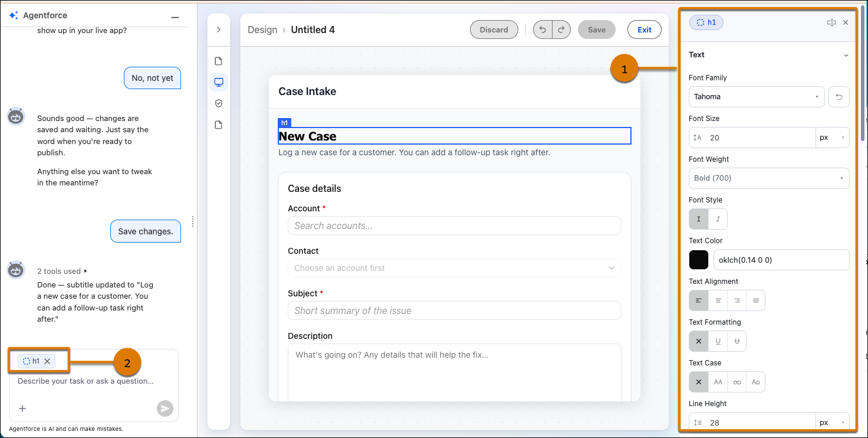The height and width of the screenshot is (438, 868).
Task: Apply strikethrough text formatting
Action: (737, 341)
